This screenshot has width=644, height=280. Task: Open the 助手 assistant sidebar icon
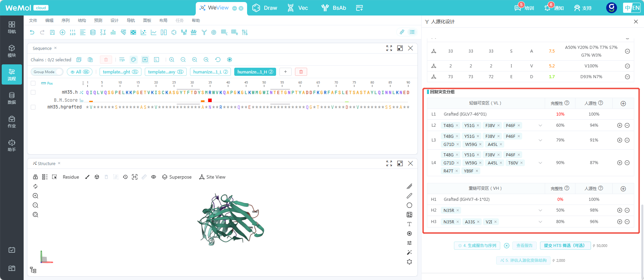pos(12,145)
